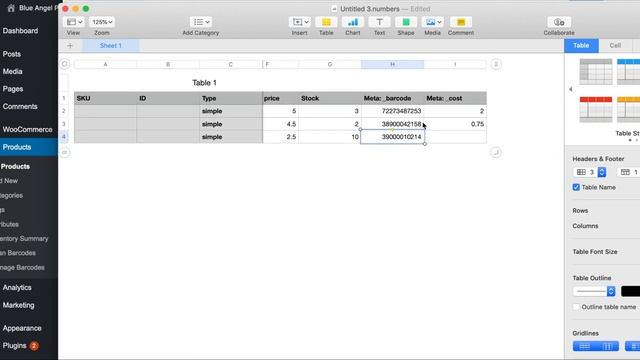The width and height of the screenshot is (640, 360).
Task: Click the add column handle at table right
Action: [x=496, y=64]
